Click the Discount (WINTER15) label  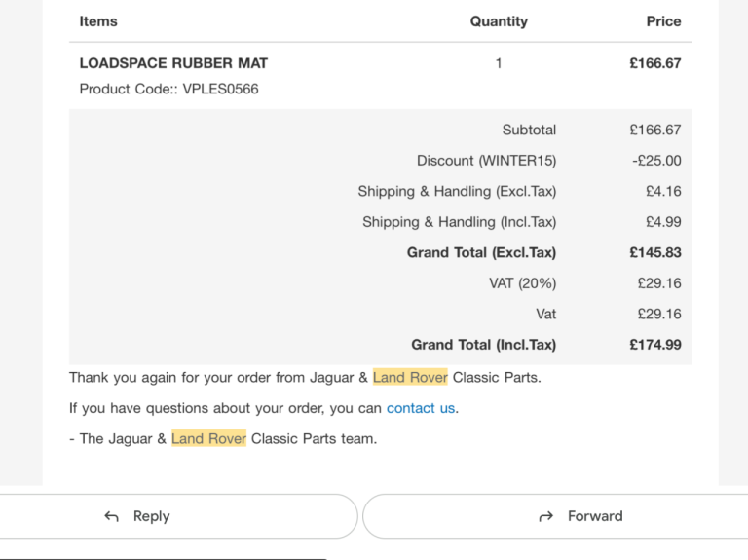pyautogui.click(x=487, y=161)
